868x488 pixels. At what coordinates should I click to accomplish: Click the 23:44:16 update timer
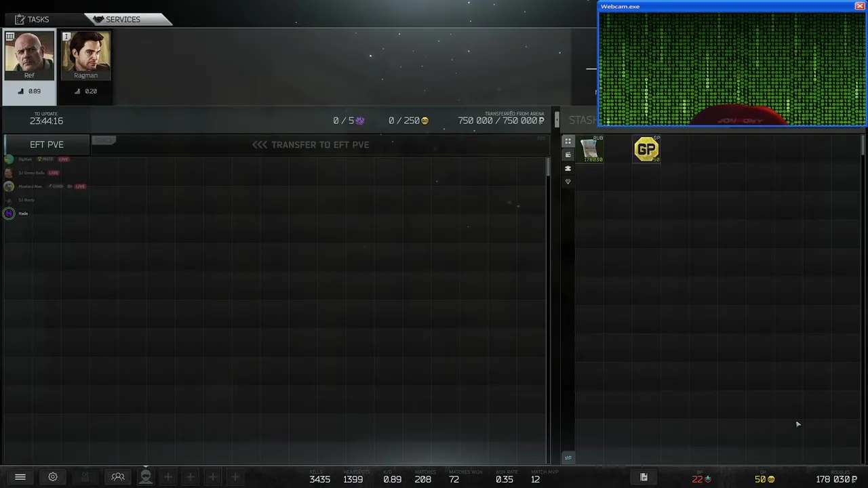(46, 121)
